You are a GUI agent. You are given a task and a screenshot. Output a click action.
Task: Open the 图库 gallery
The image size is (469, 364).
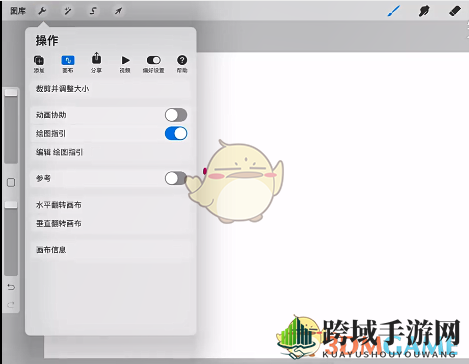[18, 11]
